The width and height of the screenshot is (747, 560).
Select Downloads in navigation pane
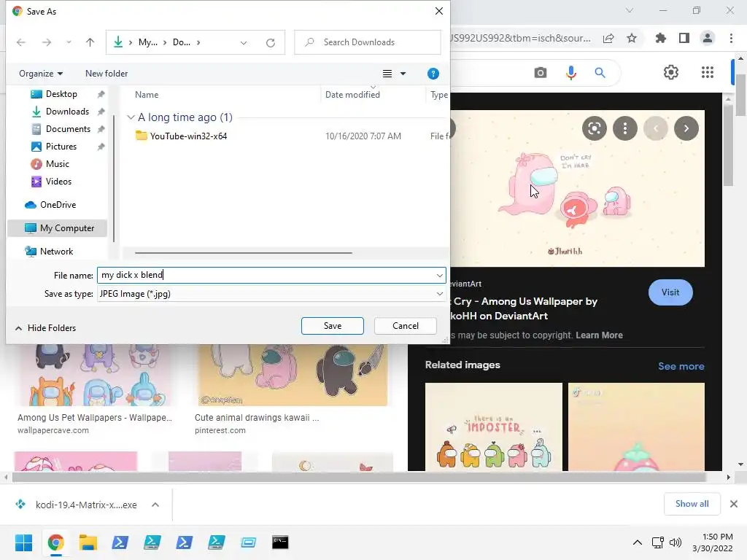click(x=67, y=112)
